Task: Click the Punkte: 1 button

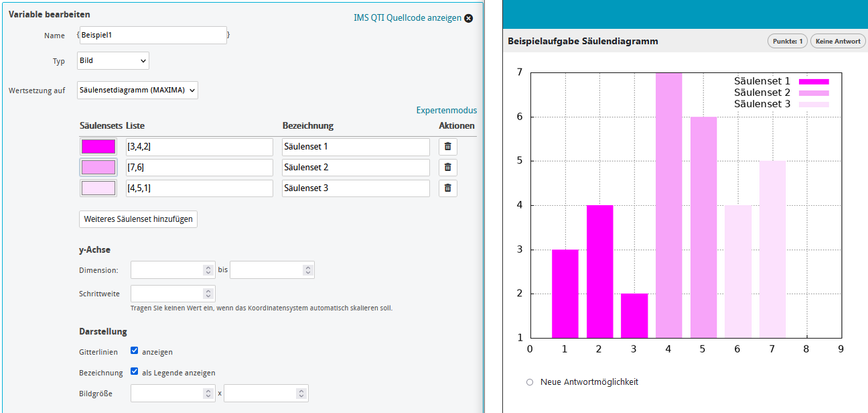Action: pos(787,40)
